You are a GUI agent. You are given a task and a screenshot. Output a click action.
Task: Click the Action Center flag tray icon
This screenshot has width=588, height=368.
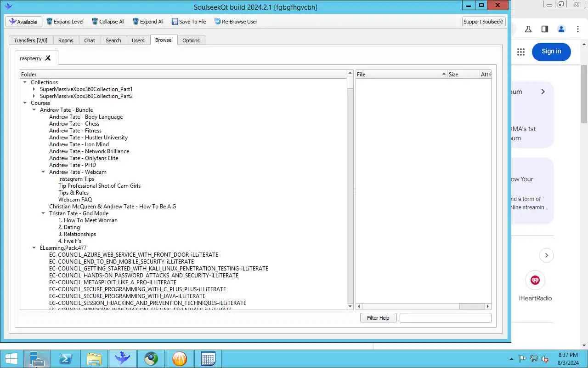pos(523,359)
